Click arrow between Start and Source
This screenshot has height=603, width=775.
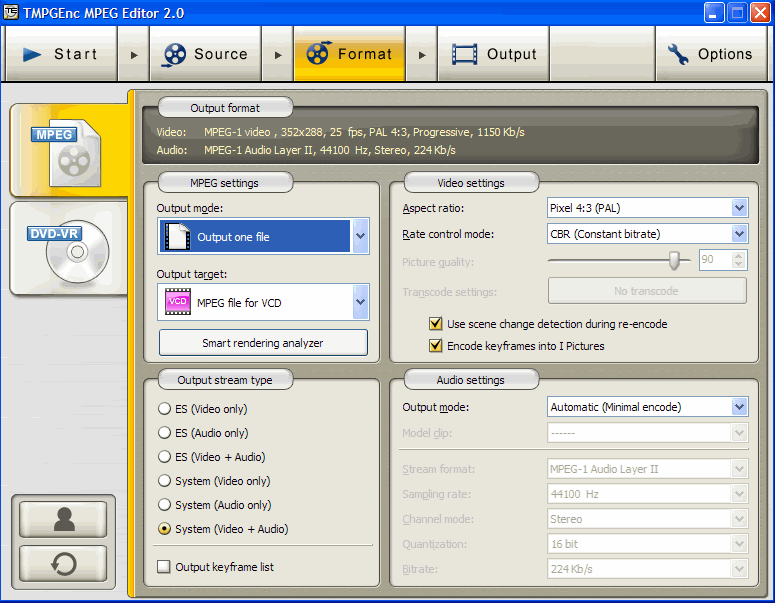click(133, 54)
